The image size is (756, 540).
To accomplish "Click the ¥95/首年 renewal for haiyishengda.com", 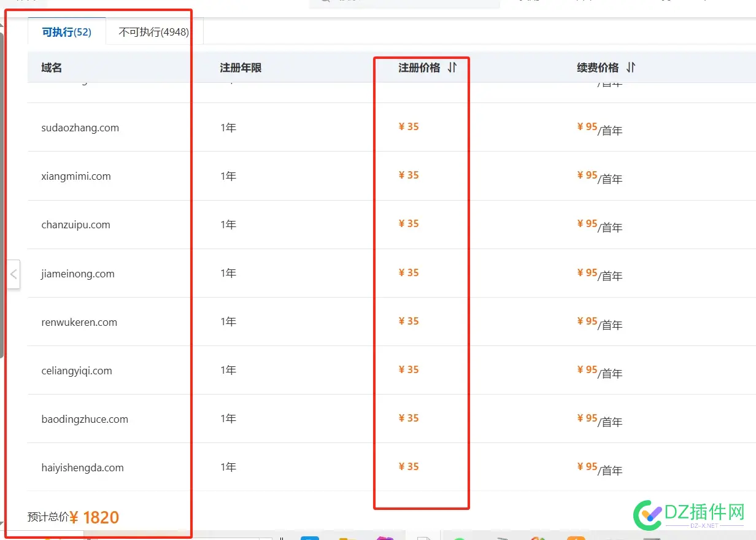I will point(600,468).
